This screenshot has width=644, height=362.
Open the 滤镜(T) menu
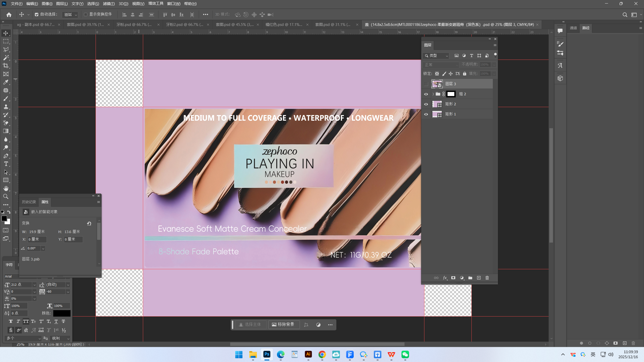(109, 4)
